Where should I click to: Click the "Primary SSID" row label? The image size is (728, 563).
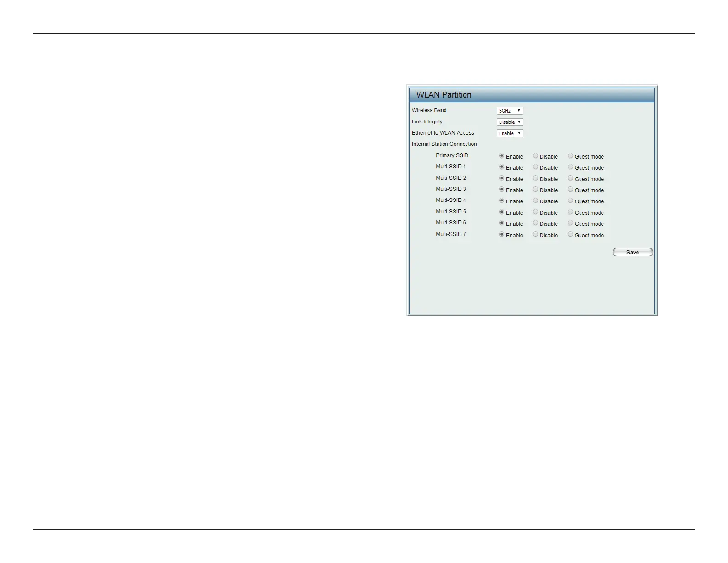click(452, 155)
